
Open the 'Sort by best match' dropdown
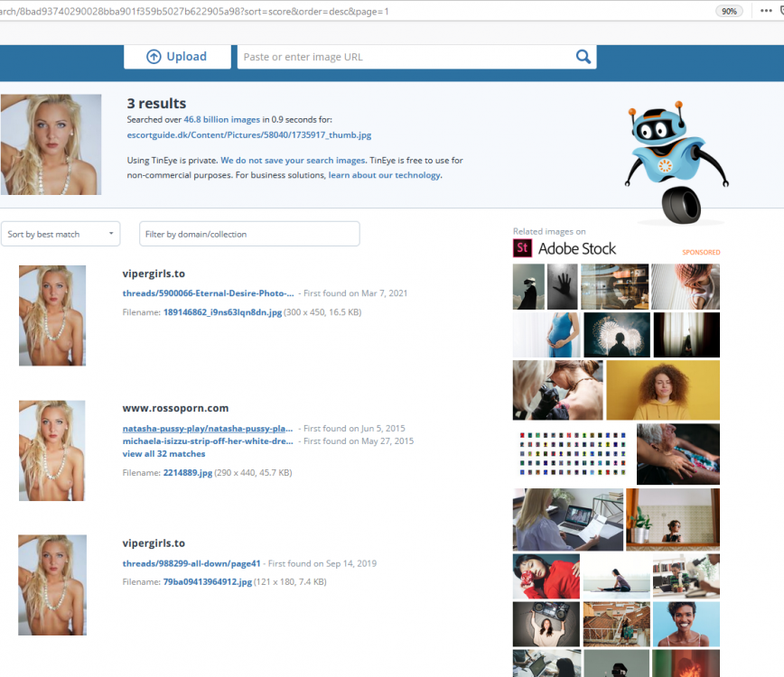tap(61, 233)
